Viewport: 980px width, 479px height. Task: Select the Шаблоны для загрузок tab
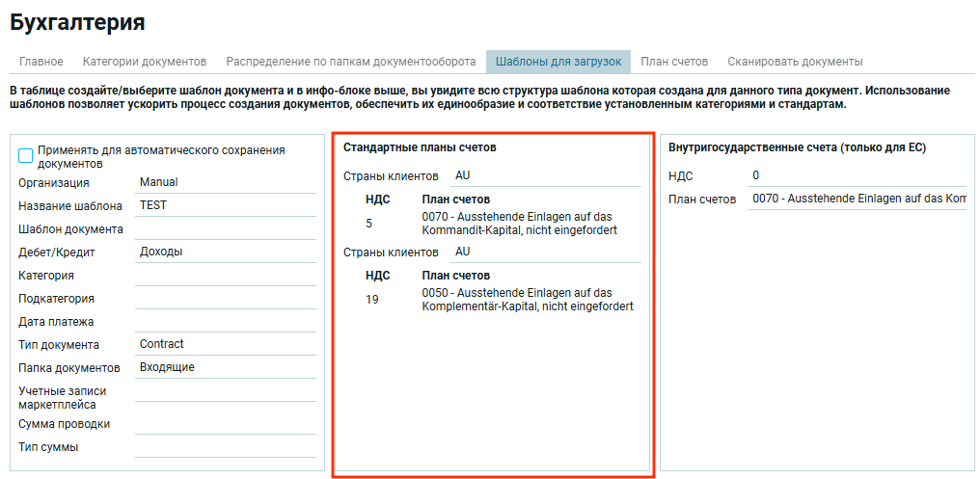pos(558,62)
